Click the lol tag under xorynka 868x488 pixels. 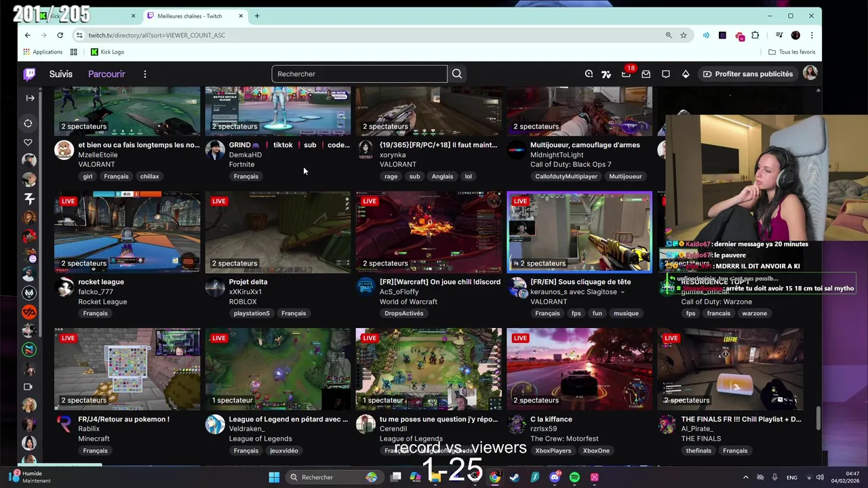(468, 176)
